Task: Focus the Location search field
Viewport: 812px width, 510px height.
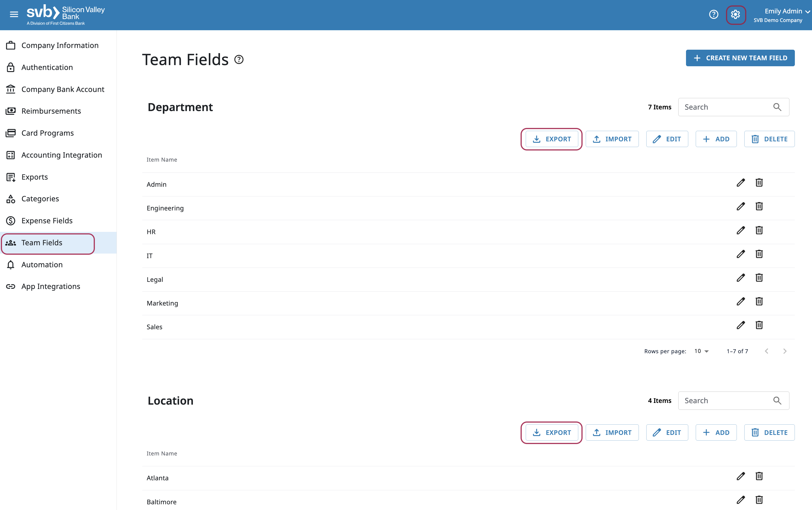Action: [x=725, y=400]
